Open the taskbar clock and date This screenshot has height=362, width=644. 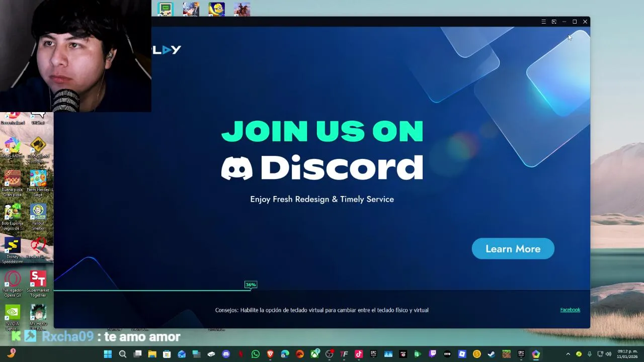[x=627, y=354]
